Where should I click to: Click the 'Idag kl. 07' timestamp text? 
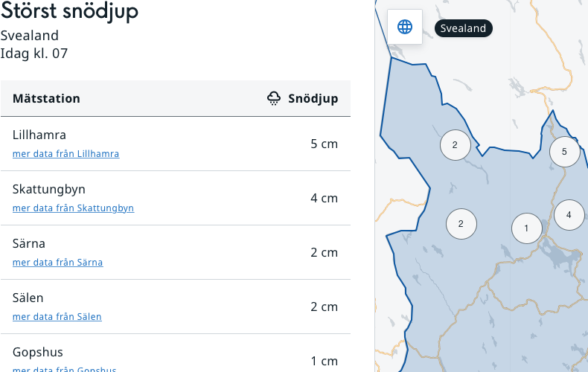(x=34, y=54)
